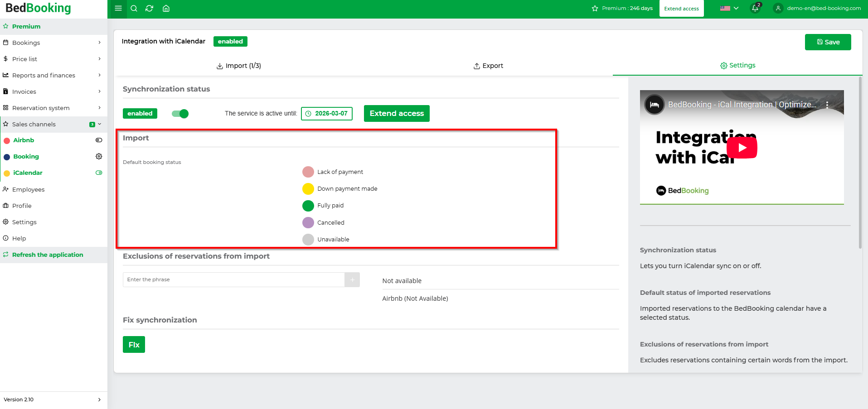Click the Premium star icon in top bar
Screen dimensions: 868x409
point(595,9)
